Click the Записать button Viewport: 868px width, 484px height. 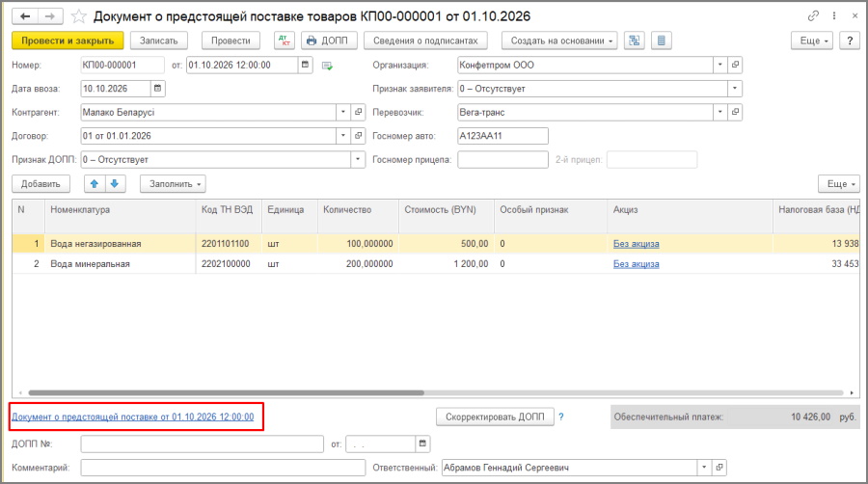159,40
